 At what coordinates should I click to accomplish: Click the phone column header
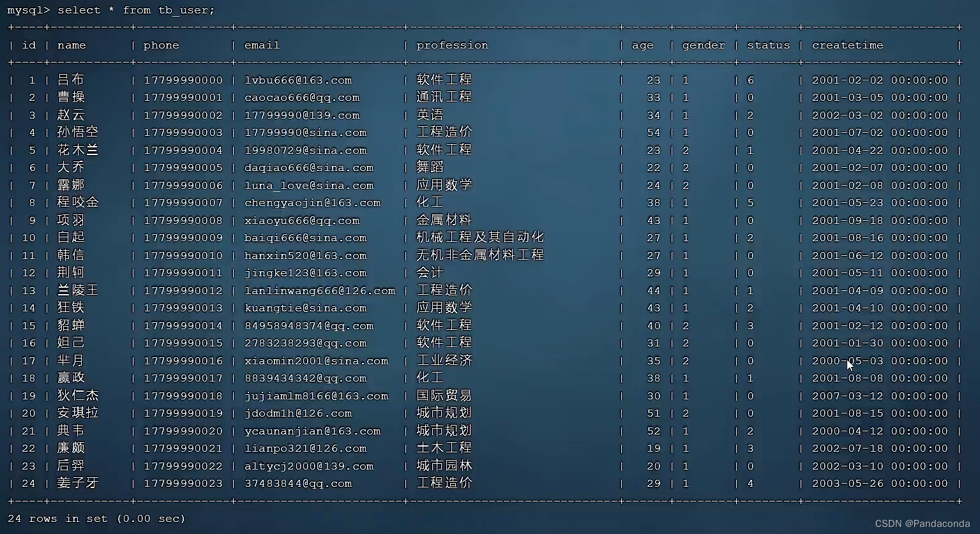click(161, 45)
